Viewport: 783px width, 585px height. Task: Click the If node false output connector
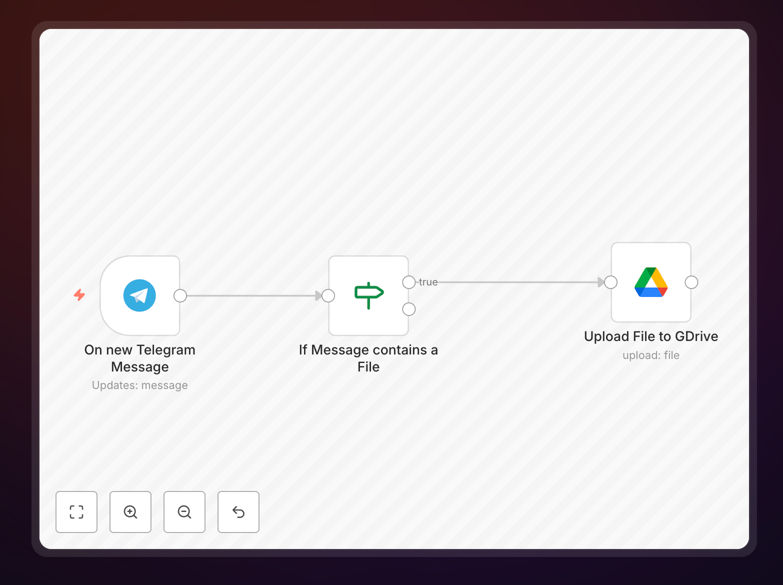click(x=409, y=309)
